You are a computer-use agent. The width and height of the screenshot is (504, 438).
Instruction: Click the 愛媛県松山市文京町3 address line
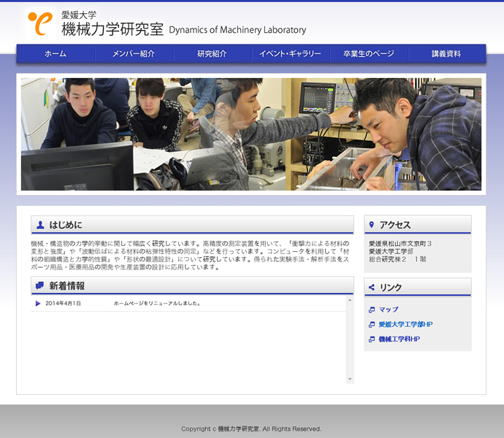(400, 244)
